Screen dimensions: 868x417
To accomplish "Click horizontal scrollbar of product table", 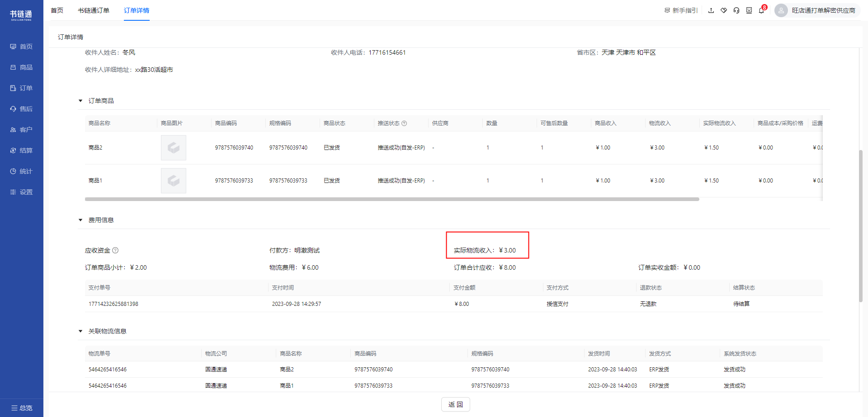I will [392, 199].
